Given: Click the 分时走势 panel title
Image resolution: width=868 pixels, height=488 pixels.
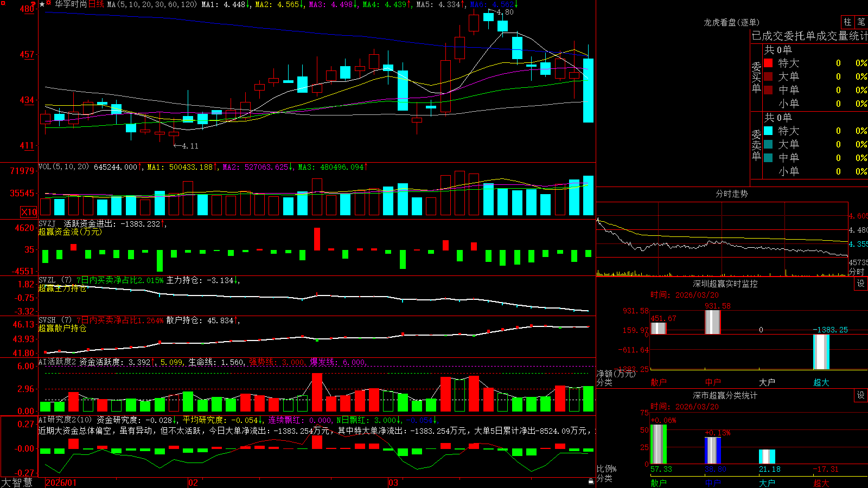Looking at the screenshot, I should [x=732, y=194].
